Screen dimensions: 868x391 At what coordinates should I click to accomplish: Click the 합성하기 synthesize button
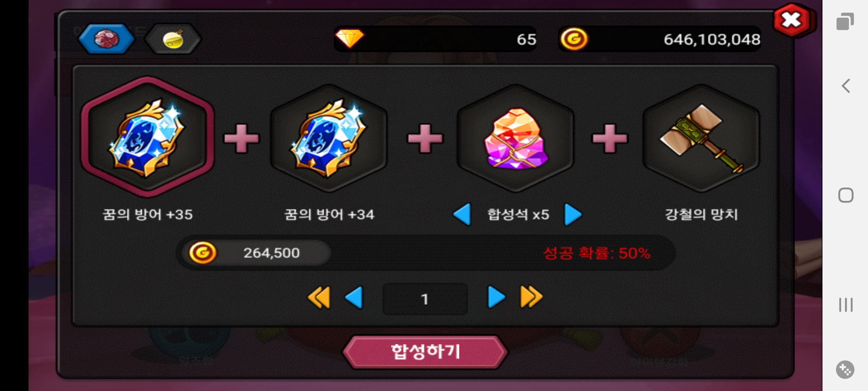[425, 352]
